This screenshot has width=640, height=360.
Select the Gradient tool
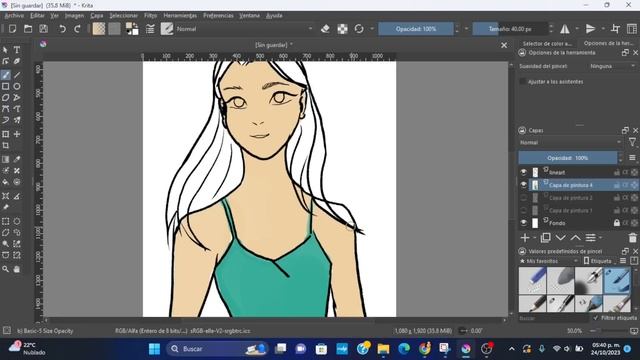click(6, 160)
